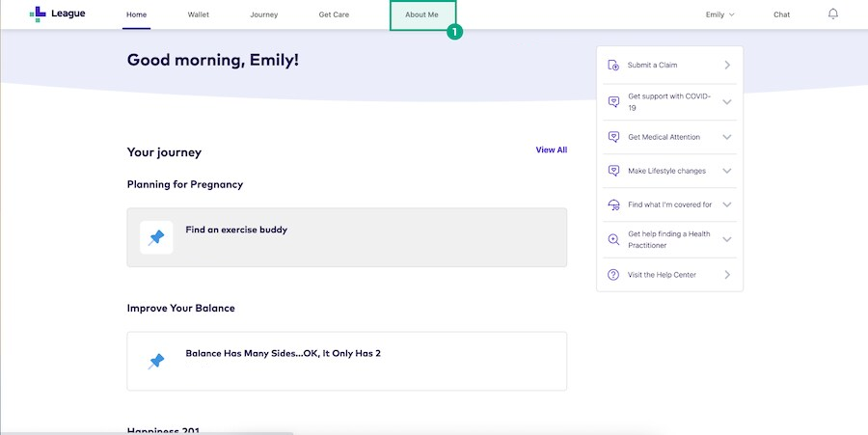
Task: Click the pin icon beside exercise buddy
Action: [x=156, y=237]
